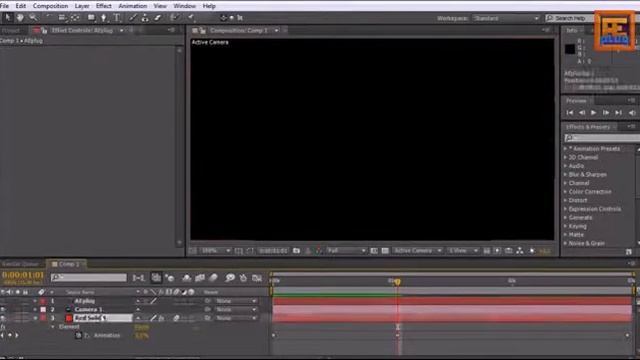Click the Play button in Preview panel
640x360 pixels.
(594, 113)
